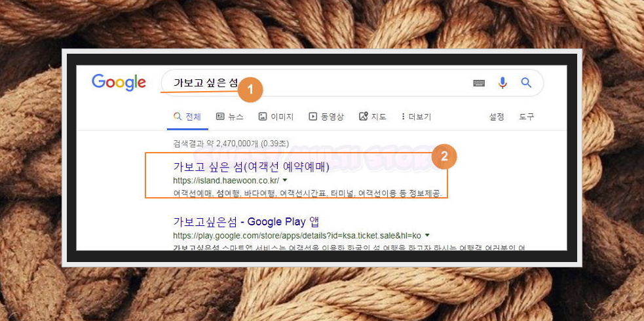
Task: Click the play.google.com store URL
Action: point(297,235)
